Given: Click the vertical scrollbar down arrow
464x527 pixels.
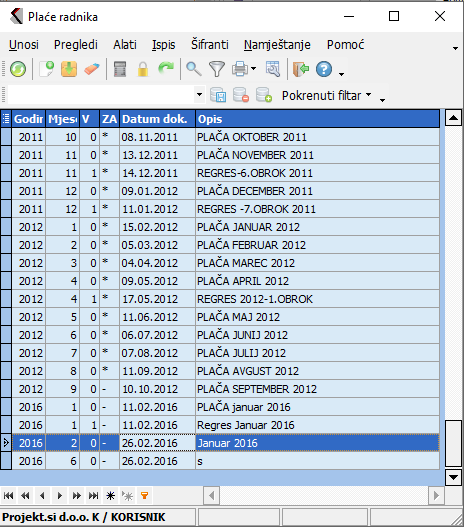Looking at the screenshot, I should [x=453, y=477].
